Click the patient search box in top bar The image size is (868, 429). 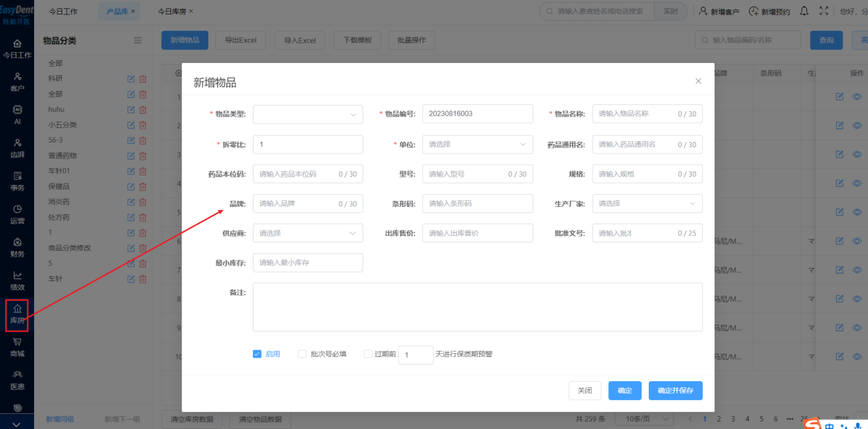point(597,12)
